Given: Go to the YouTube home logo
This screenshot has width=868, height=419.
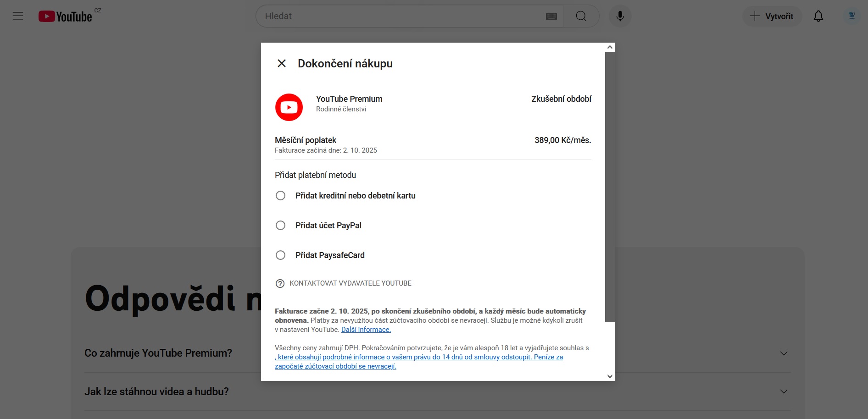Looking at the screenshot, I should (65, 17).
